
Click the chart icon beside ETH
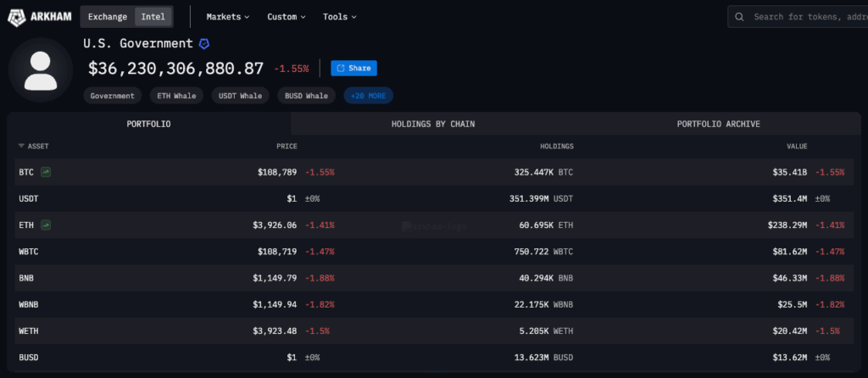point(46,225)
